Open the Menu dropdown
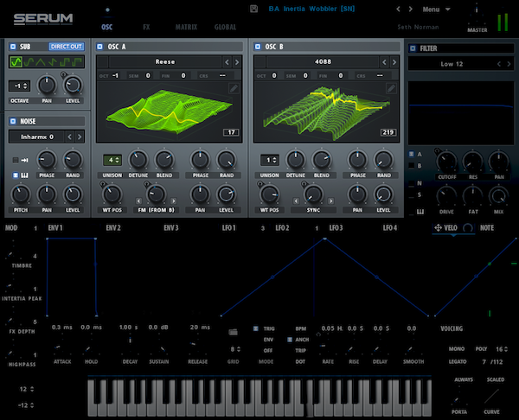 coord(436,10)
